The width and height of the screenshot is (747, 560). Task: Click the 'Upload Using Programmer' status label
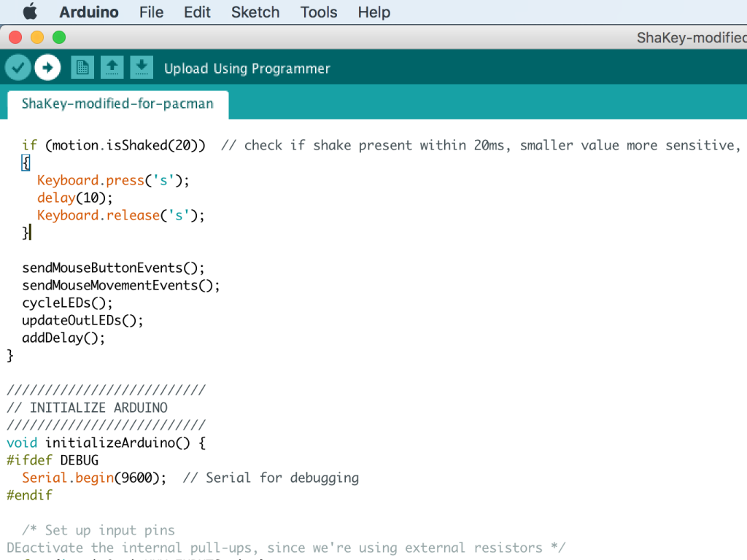(x=247, y=69)
